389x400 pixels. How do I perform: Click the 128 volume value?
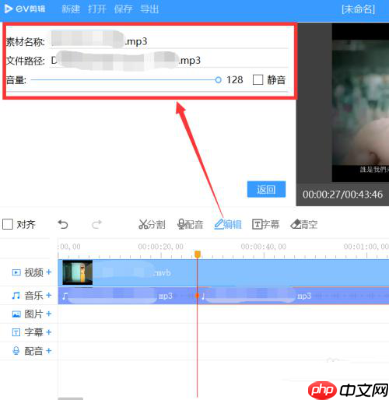click(x=235, y=80)
